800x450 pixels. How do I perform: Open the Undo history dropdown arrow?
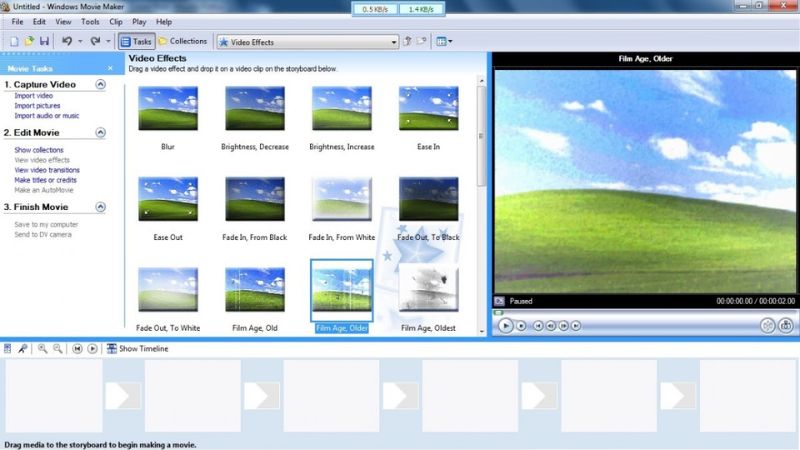80,41
